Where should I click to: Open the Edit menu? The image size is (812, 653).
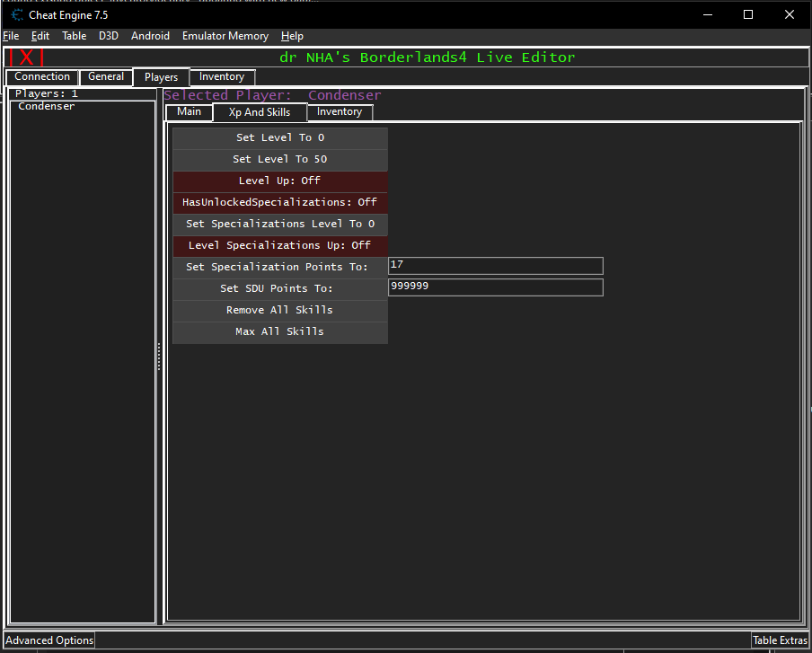point(40,36)
